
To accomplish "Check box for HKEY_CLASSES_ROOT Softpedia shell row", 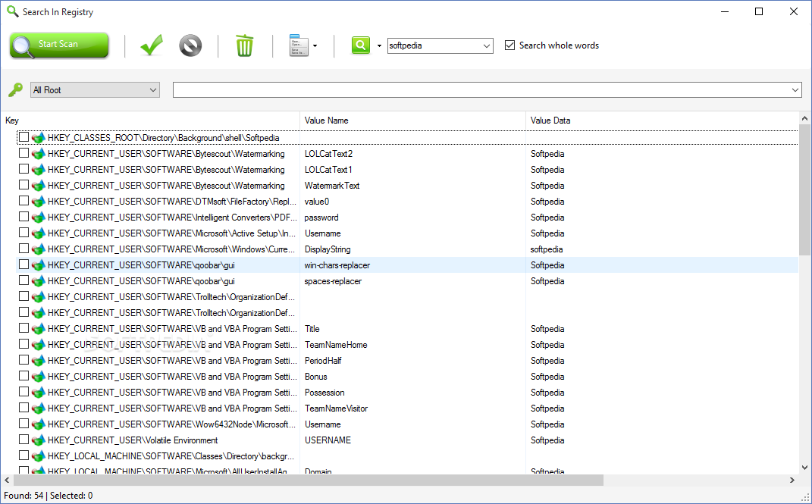I will 24,137.
